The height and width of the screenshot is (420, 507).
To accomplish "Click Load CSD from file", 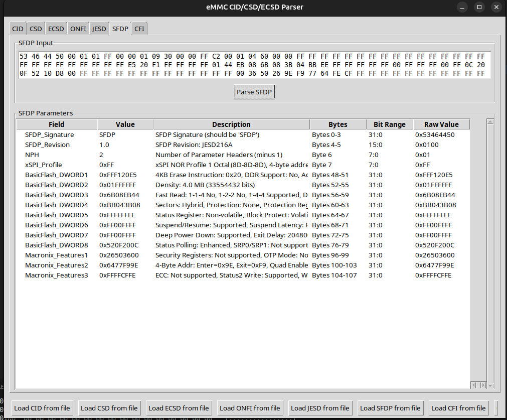I will pyautogui.click(x=109, y=408).
